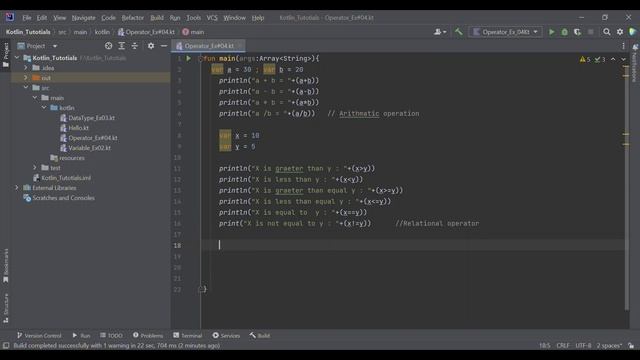This screenshot has width=640, height=360.
Task: Open indent setting 2 spaces in status bar
Action: pyautogui.click(x=609, y=346)
